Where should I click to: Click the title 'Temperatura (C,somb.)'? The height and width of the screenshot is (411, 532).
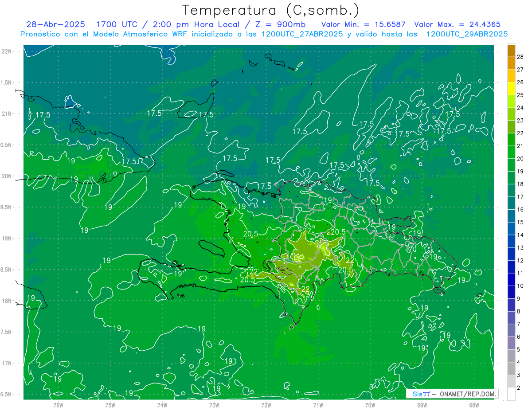(x=271, y=10)
